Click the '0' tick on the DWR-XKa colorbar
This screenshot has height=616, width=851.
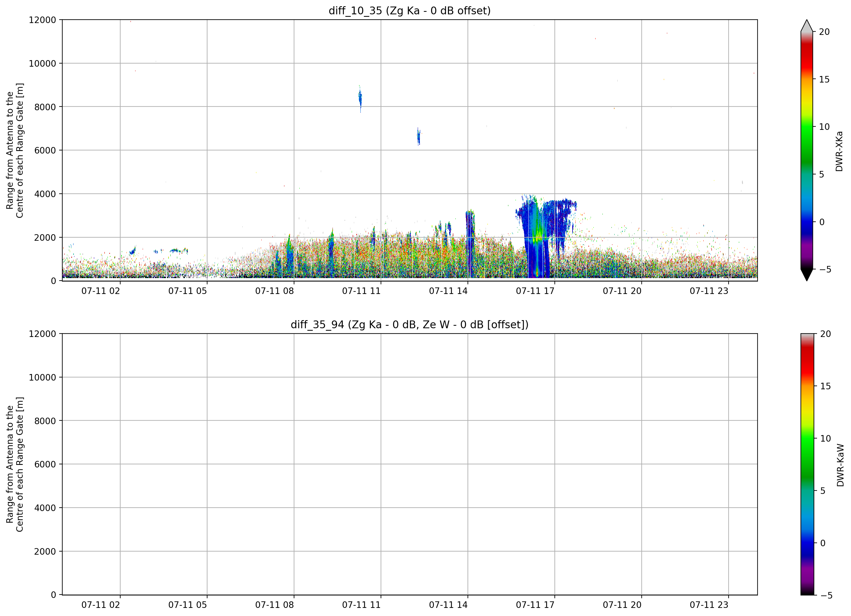pos(822,222)
